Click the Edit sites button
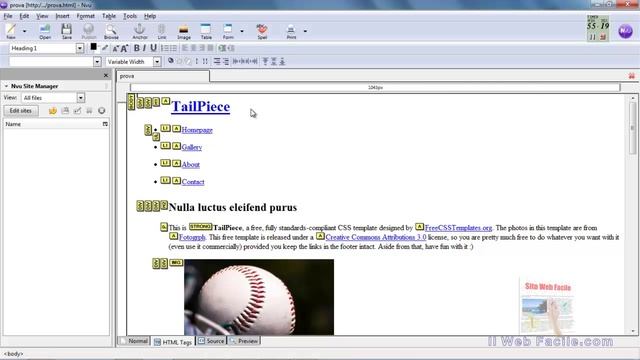Screen dimensions: 640x360 pyautogui.click(x=20, y=111)
